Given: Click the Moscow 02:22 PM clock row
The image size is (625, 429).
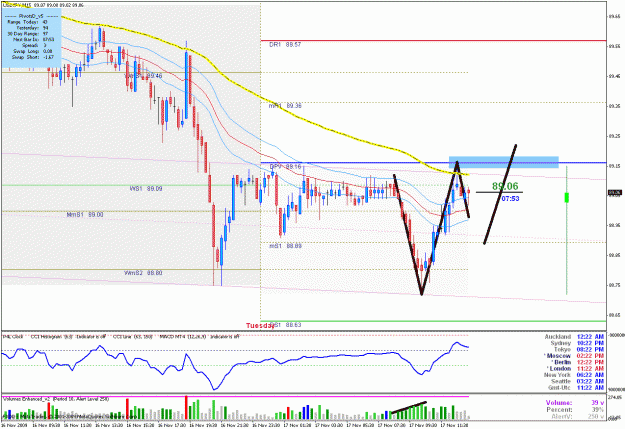Looking at the screenshot, I should coord(574,356).
